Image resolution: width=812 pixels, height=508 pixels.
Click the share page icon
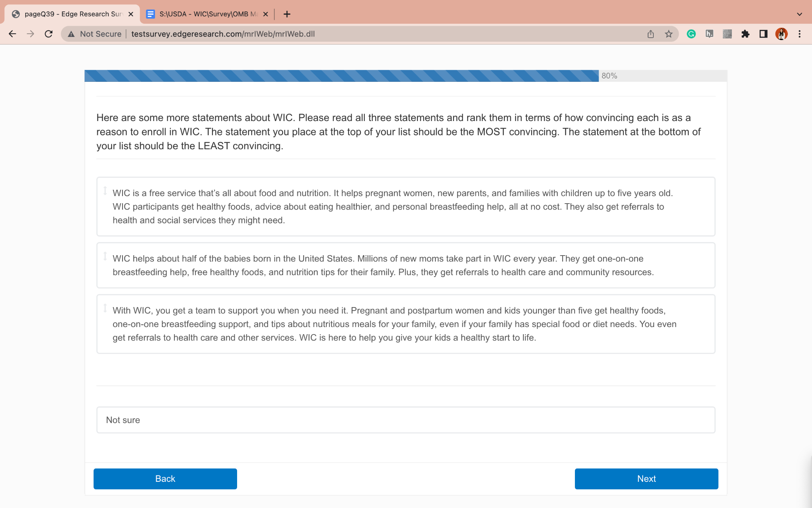click(651, 34)
